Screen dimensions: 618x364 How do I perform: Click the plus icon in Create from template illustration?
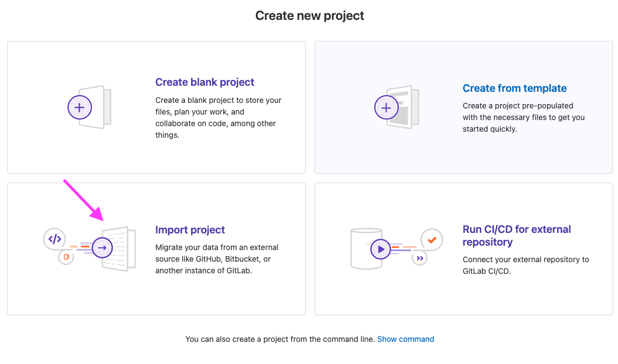click(x=387, y=107)
